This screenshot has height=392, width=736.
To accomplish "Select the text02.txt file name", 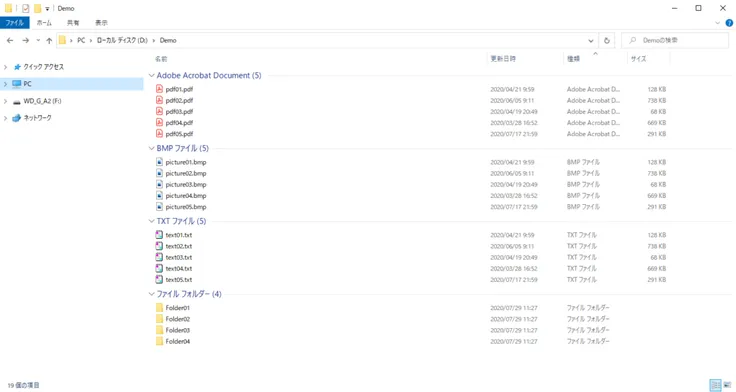I will 179,246.
